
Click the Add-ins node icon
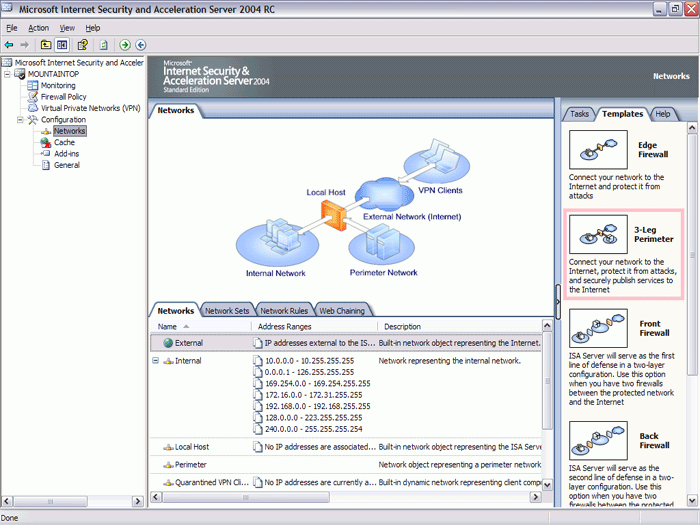[x=46, y=154]
